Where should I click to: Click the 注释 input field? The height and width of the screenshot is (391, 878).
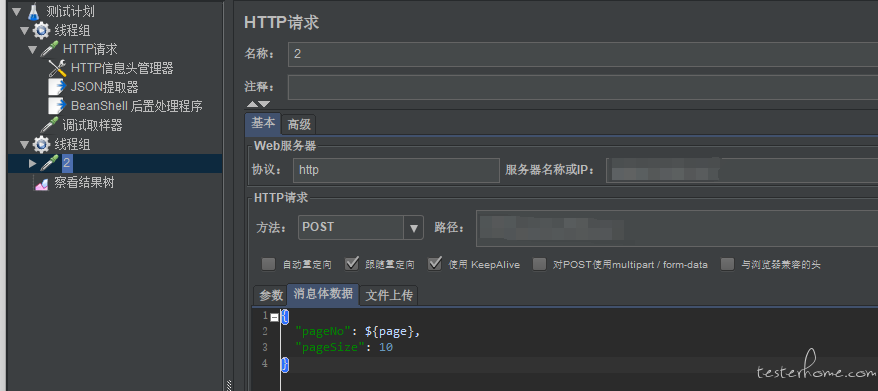point(583,87)
